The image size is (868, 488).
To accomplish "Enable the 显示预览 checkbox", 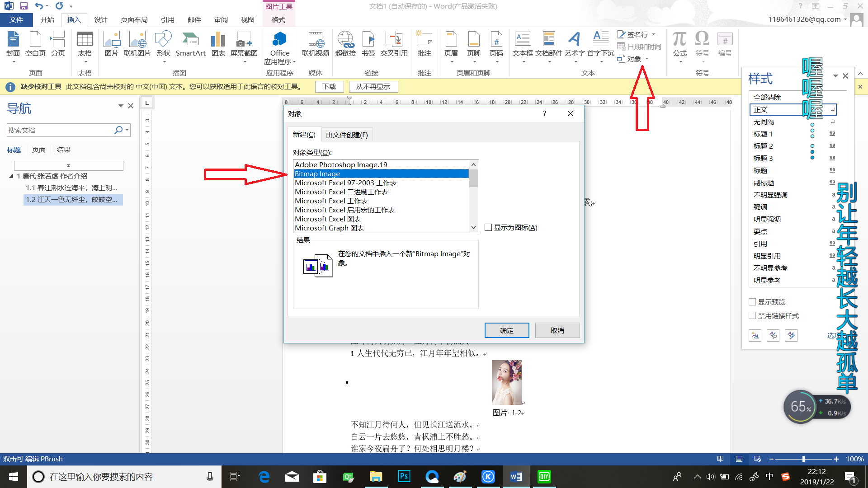I will (752, 302).
